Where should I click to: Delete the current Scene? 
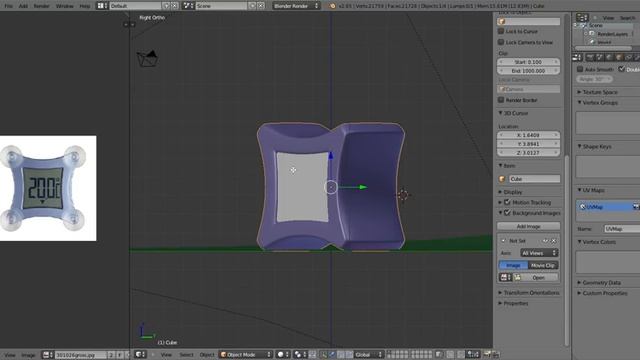(x=261, y=6)
